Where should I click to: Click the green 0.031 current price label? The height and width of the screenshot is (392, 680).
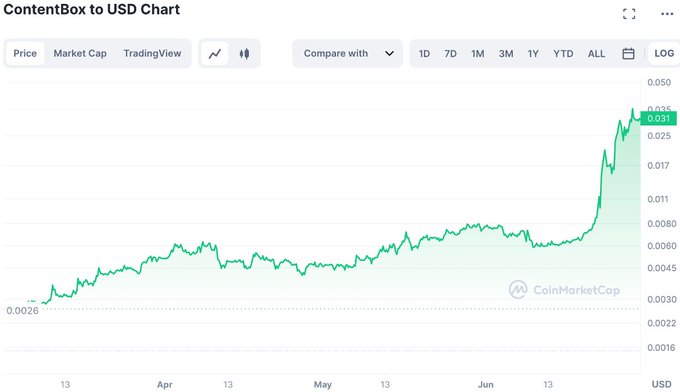658,118
